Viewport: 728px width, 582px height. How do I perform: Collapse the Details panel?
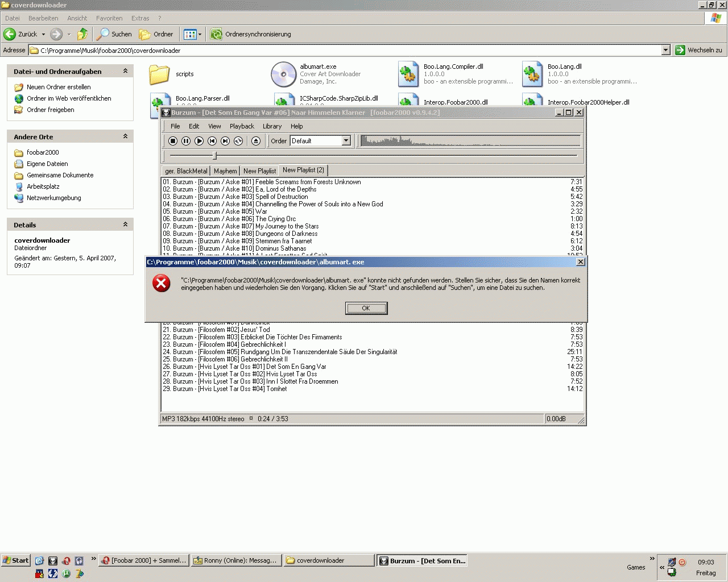point(125,225)
